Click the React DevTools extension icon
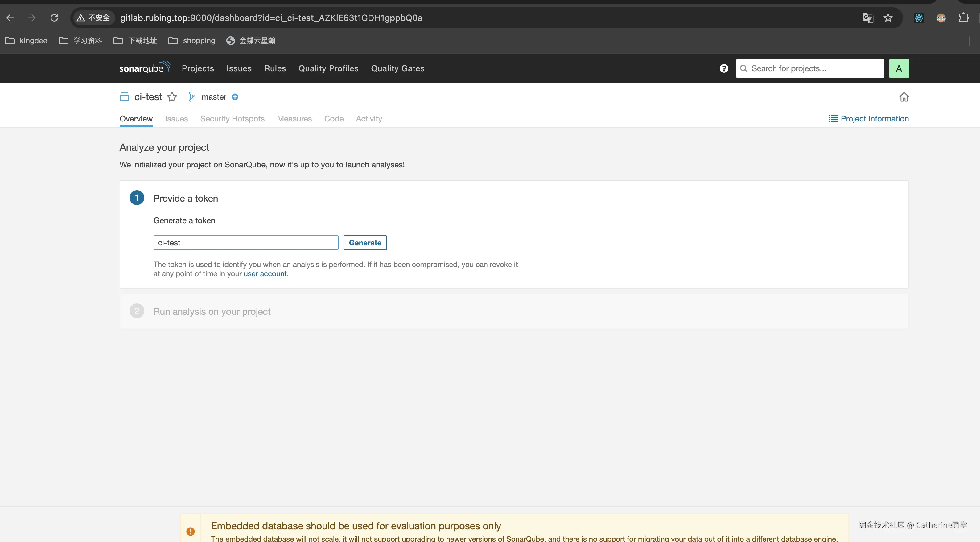Viewport: 980px width, 542px height. tap(918, 18)
